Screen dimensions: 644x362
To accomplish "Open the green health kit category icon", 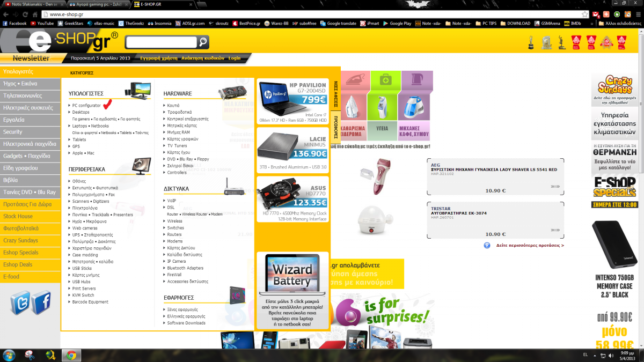I will click(385, 79).
